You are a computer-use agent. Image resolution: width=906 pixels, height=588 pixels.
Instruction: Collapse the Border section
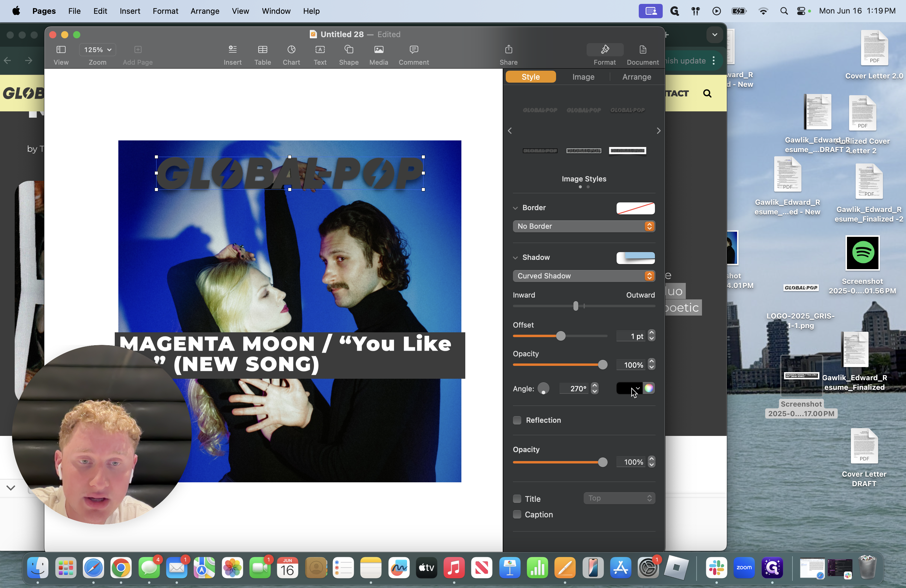515,208
